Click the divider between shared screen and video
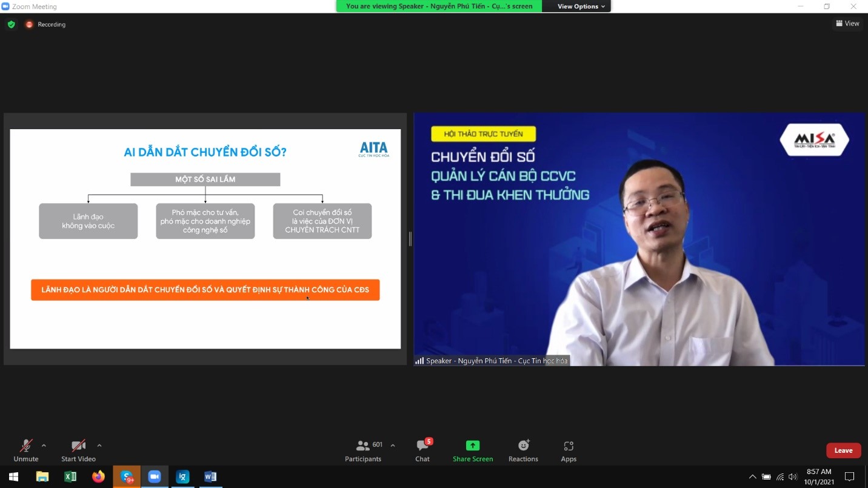Screen dimensions: 868x488 tap(410, 239)
